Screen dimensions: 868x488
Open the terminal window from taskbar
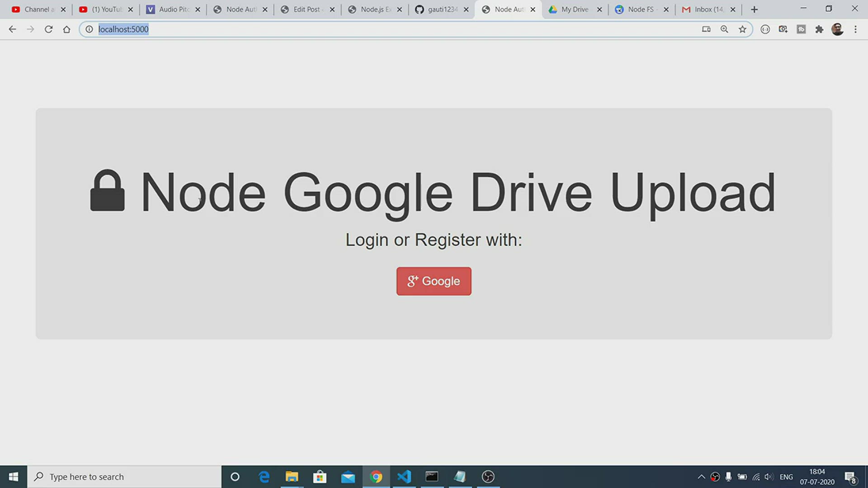[x=432, y=477]
